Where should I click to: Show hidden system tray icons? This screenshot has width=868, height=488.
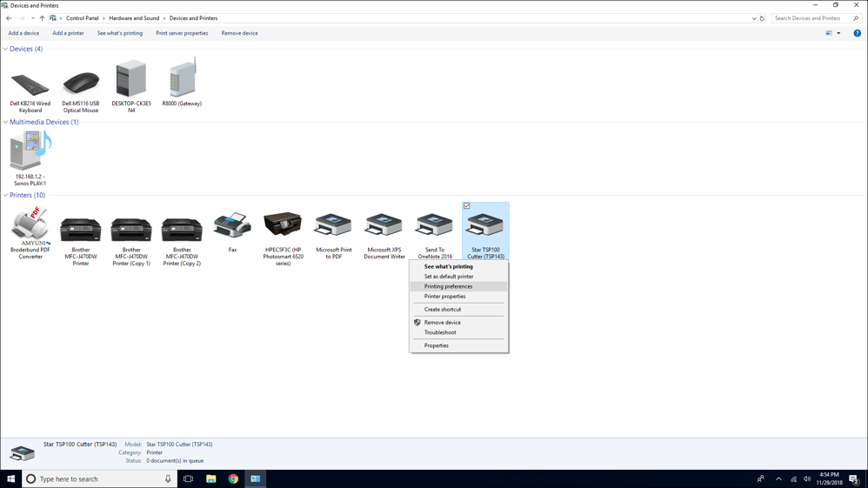point(778,478)
